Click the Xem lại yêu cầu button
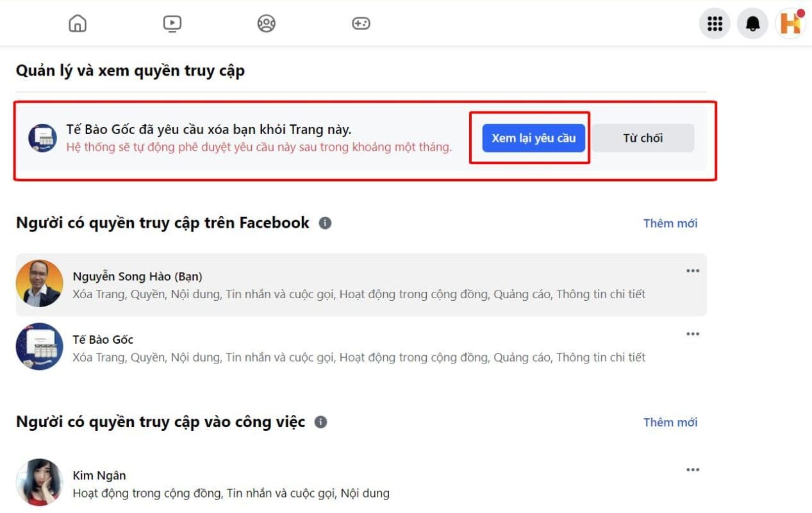Viewport: 812px width, 513px height. [x=533, y=138]
